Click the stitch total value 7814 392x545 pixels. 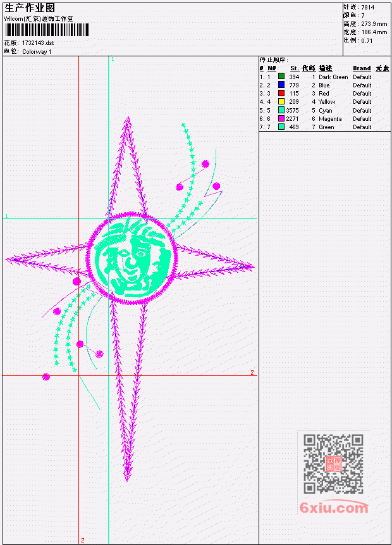pos(368,8)
